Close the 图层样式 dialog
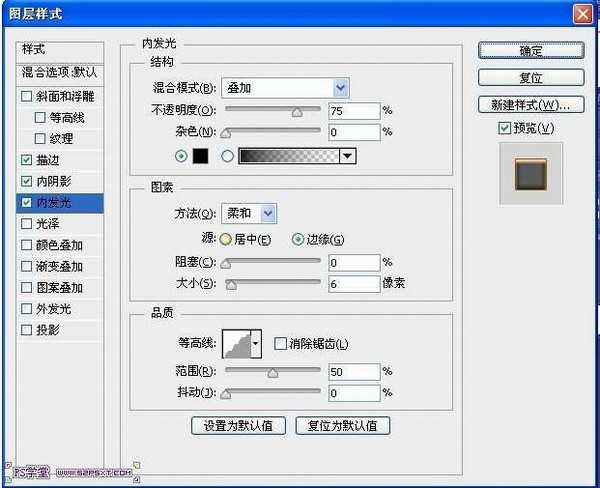Image resolution: width=600 pixels, height=488 pixels. click(582, 14)
